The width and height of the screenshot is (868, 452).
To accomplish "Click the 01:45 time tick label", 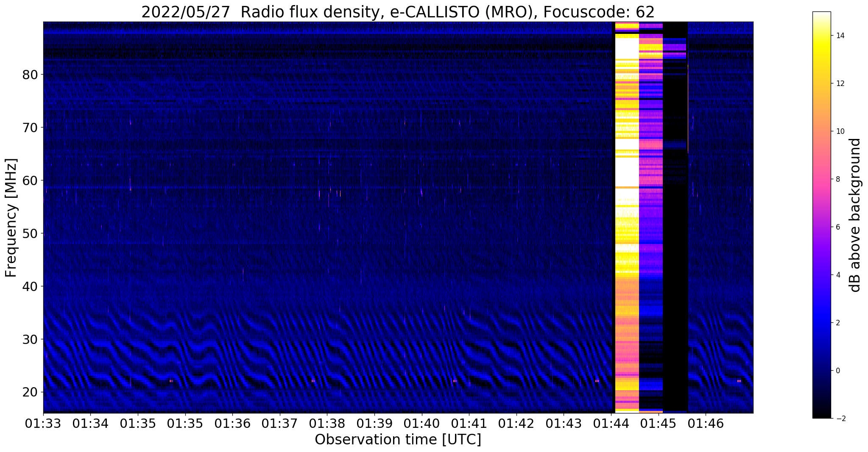I will tap(658, 424).
